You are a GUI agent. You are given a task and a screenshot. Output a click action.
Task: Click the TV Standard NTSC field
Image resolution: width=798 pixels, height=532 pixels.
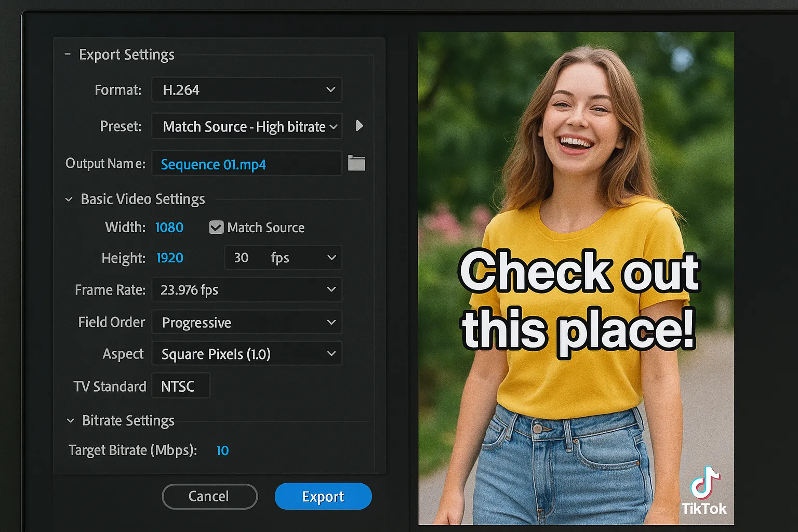(181, 386)
